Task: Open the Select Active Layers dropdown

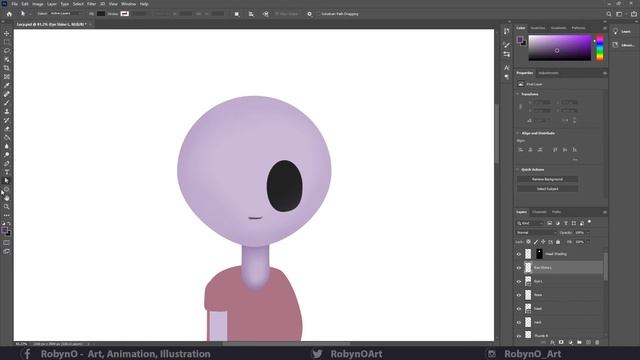Action: tap(67, 14)
